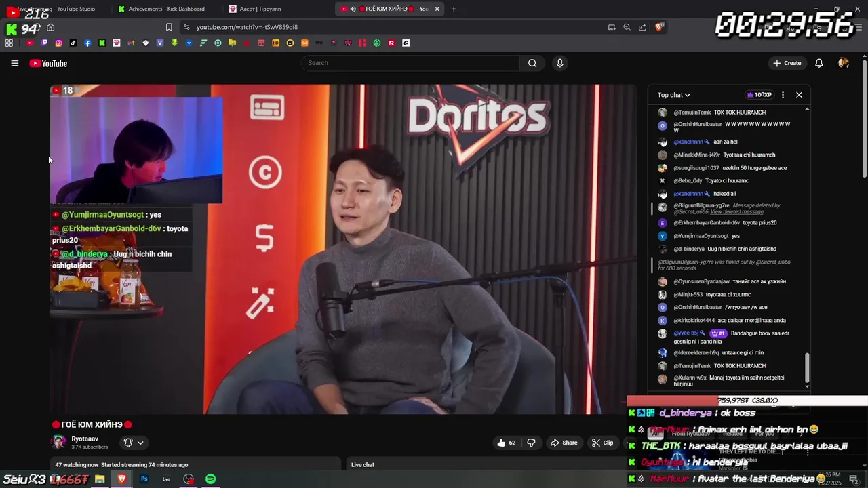Screen dimensions: 868x488
Task: Open site settings icon beside URL
Action: [186, 27]
